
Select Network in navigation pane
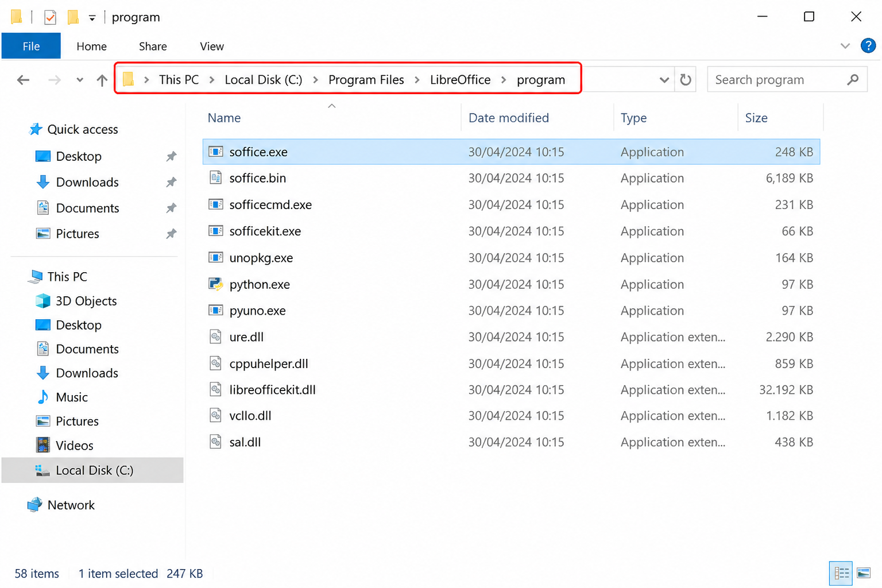71,505
